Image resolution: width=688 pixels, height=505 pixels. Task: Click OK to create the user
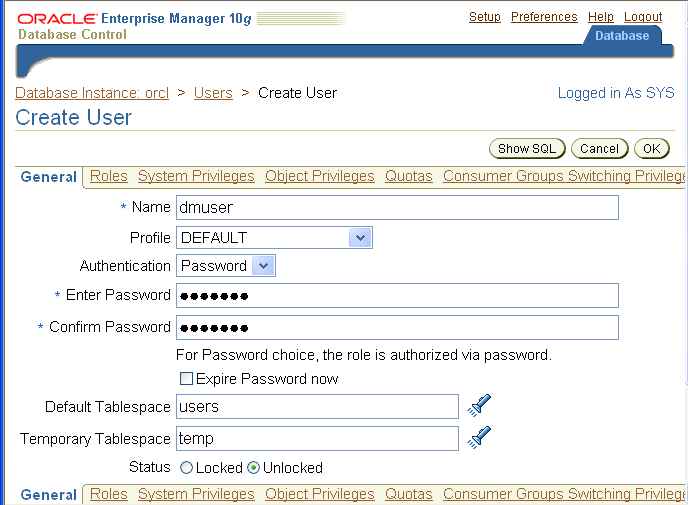(652, 149)
